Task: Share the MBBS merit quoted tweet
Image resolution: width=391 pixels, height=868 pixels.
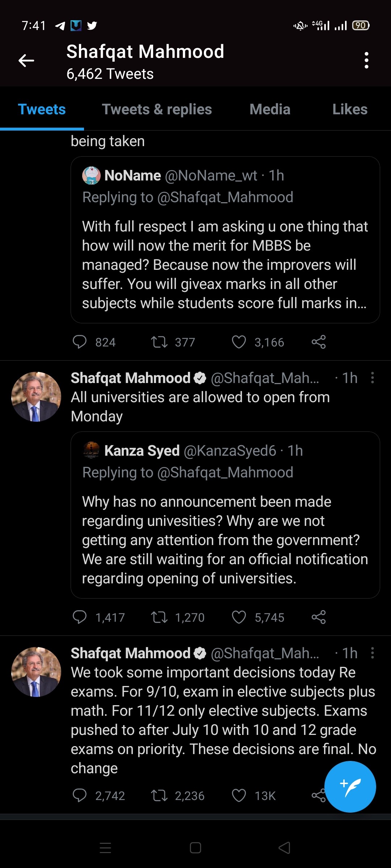Action: (x=319, y=342)
